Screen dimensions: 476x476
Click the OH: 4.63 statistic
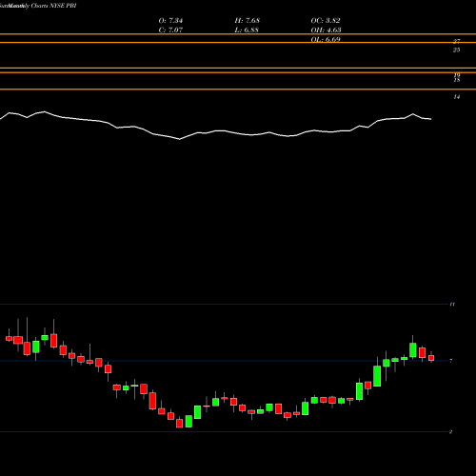(x=326, y=30)
